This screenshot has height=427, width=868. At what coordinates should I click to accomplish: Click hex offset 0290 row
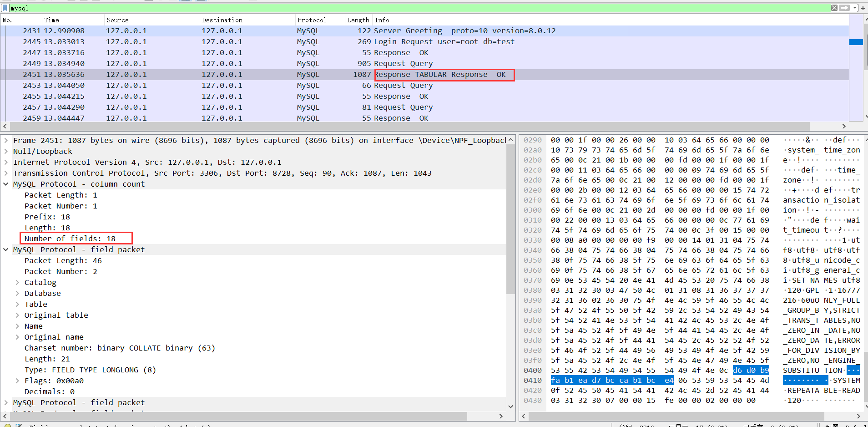pyautogui.click(x=532, y=140)
